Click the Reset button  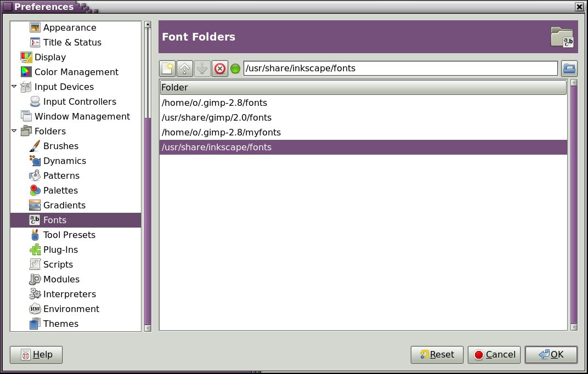(437, 354)
